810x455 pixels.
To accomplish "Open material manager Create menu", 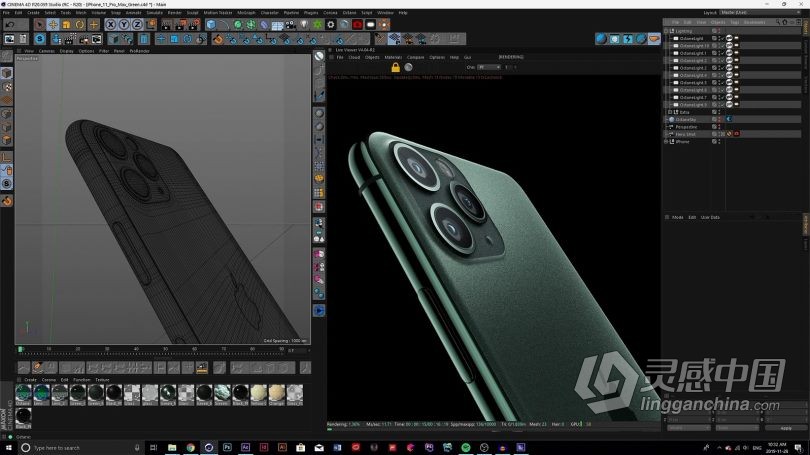I will point(30,380).
